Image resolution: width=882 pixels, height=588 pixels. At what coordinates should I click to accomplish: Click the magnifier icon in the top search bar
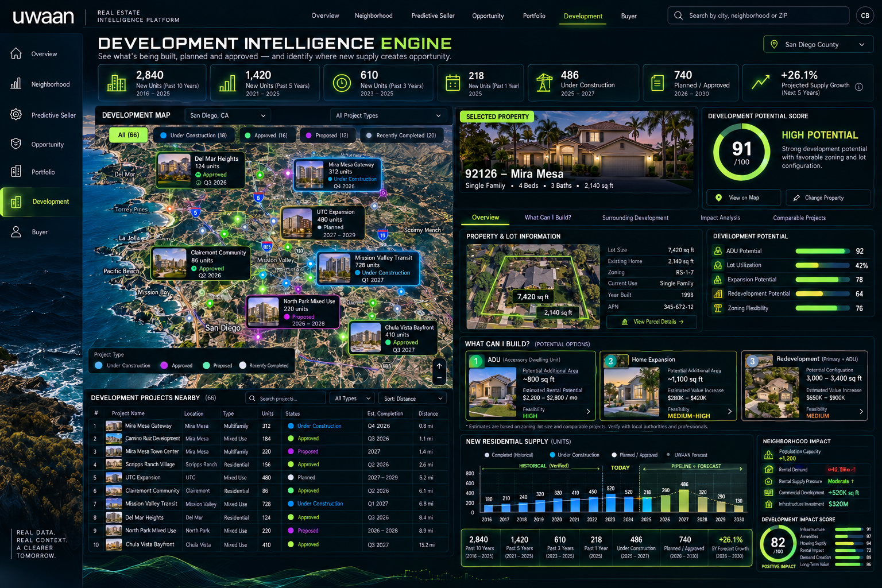678,16
